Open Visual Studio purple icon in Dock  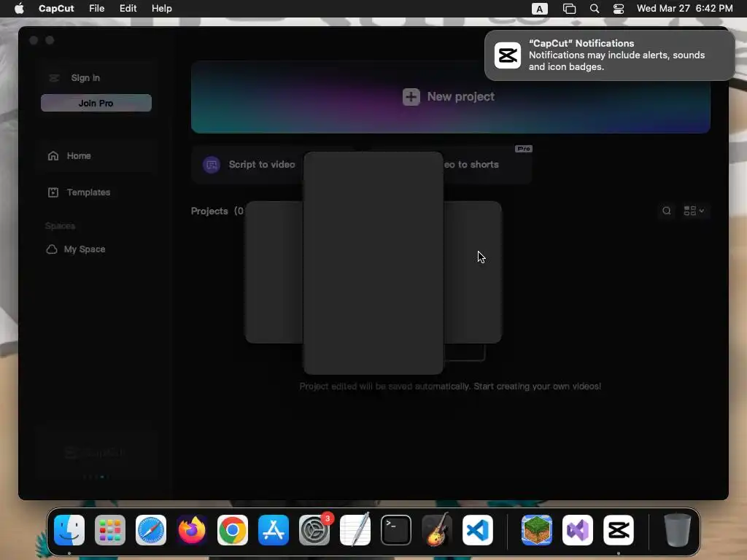click(578, 530)
